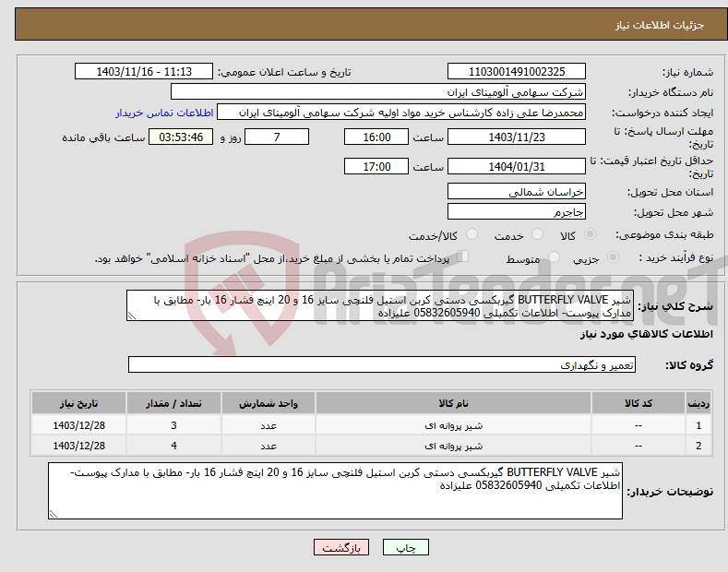Select the جزیی purchase type radio
This screenshot has width=728, height=572.
click(x=613, y=256)
